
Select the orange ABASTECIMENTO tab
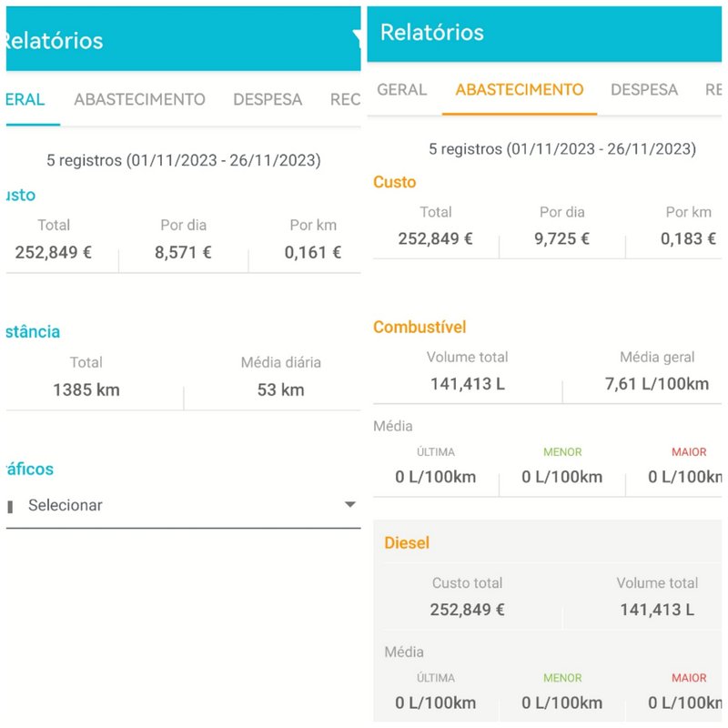(x=520, y=89)
